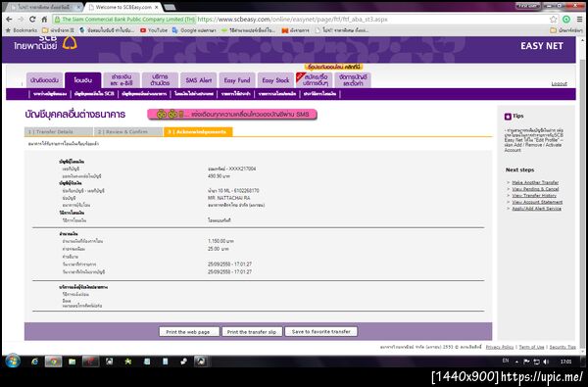The width and height of the screenshot is (588, 387).
Task: Open the Apply/Add Alert Service link
Action: (x=537, y=208)
